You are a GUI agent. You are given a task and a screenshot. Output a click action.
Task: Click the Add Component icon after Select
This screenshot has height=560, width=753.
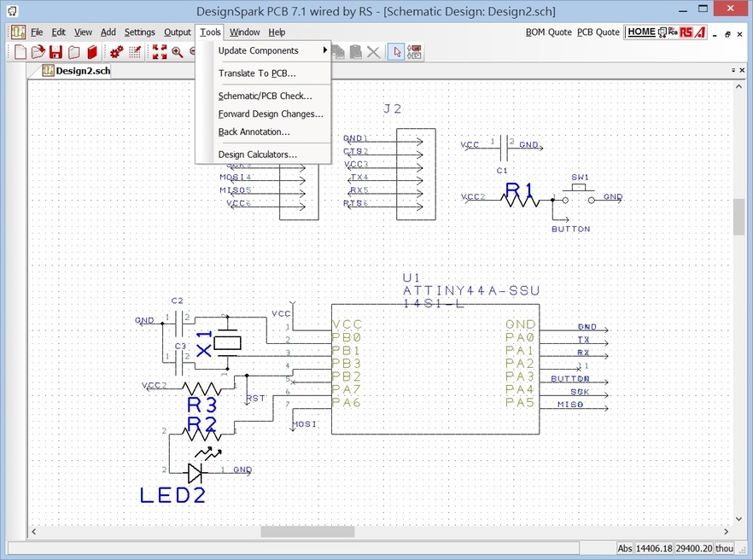pyautogui.click(x=414, y=51)
